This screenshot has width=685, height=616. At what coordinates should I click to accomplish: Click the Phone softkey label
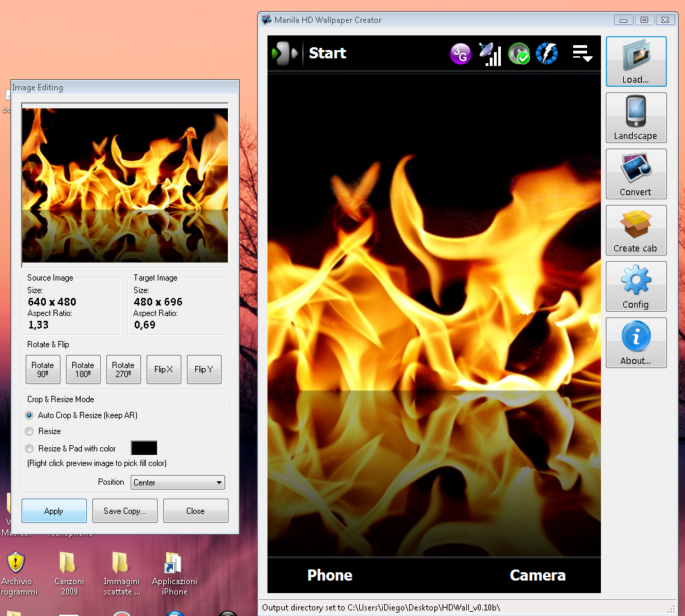[329, 575]
